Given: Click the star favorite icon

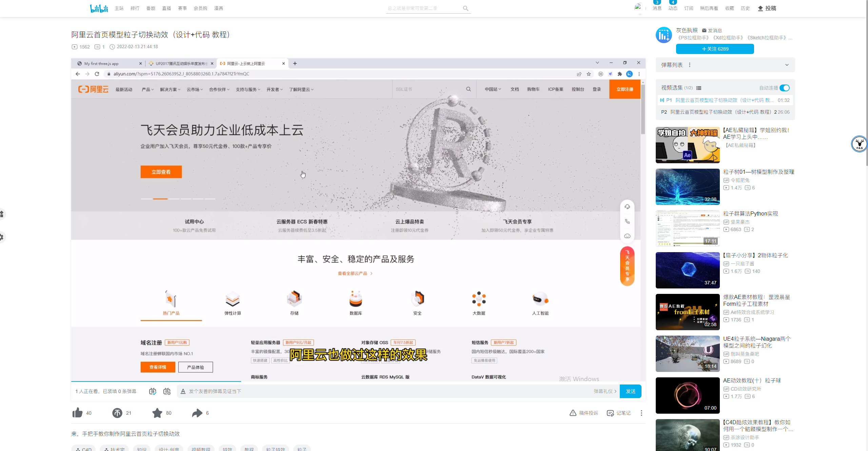Looking at the screenshot, I should point(157,413).
